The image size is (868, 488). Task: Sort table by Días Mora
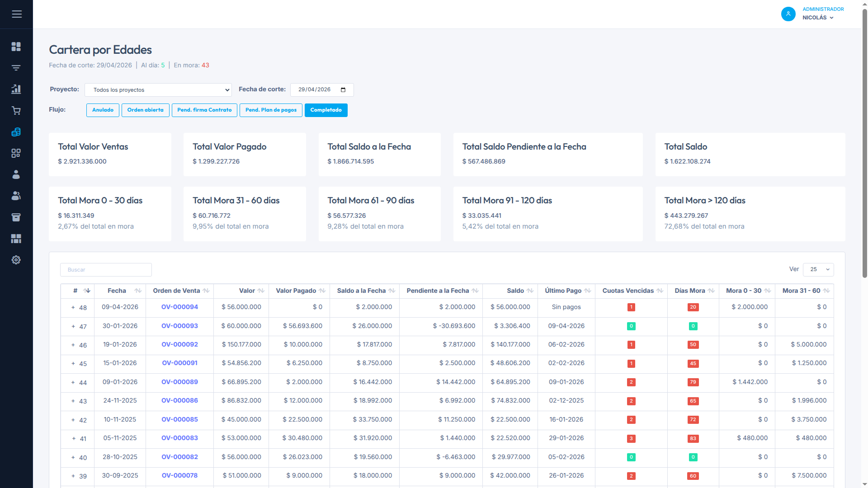click(x=711, y=291)
